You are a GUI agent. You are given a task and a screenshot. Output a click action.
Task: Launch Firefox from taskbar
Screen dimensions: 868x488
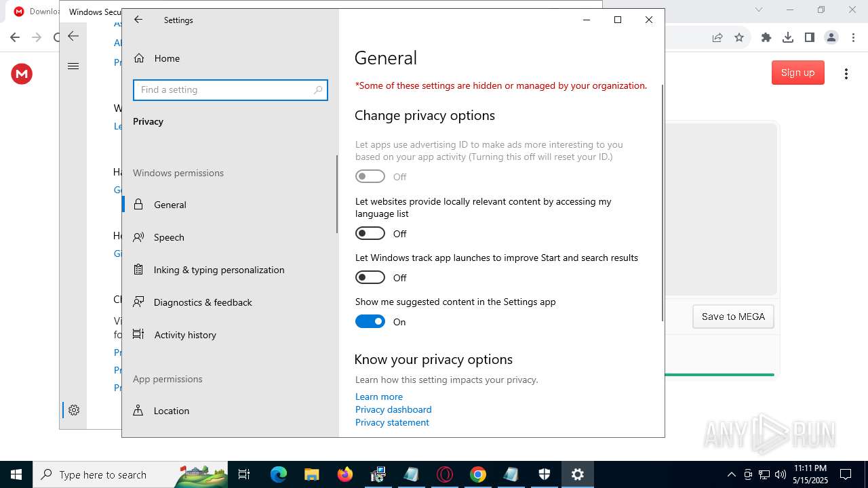[x=345, y=474]
